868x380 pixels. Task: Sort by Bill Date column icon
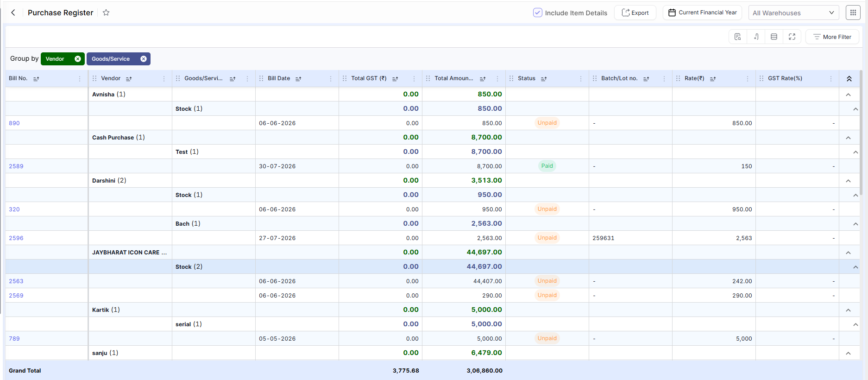(298, 79)
